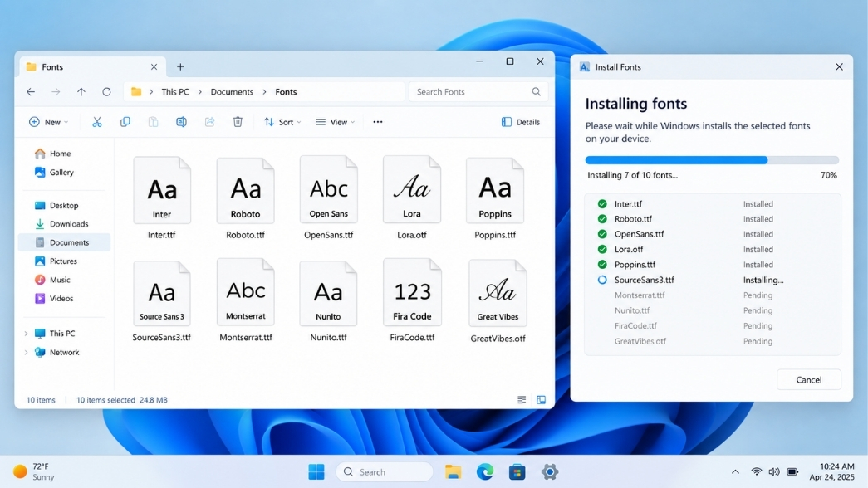Switch to details list view icon in status bar
The height and width of the screenshot is (488, 868).
(x=522, y=399)
